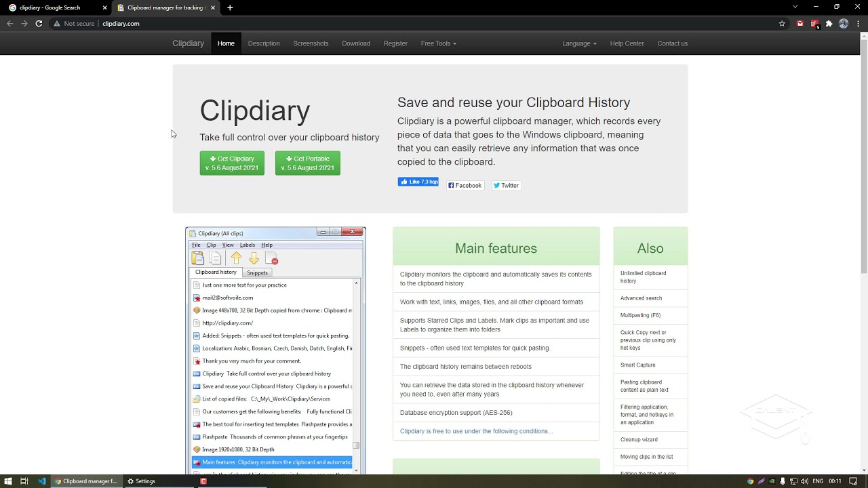
Task: Open the Chrome three-dot menu
Action: [x=858, y=23]
